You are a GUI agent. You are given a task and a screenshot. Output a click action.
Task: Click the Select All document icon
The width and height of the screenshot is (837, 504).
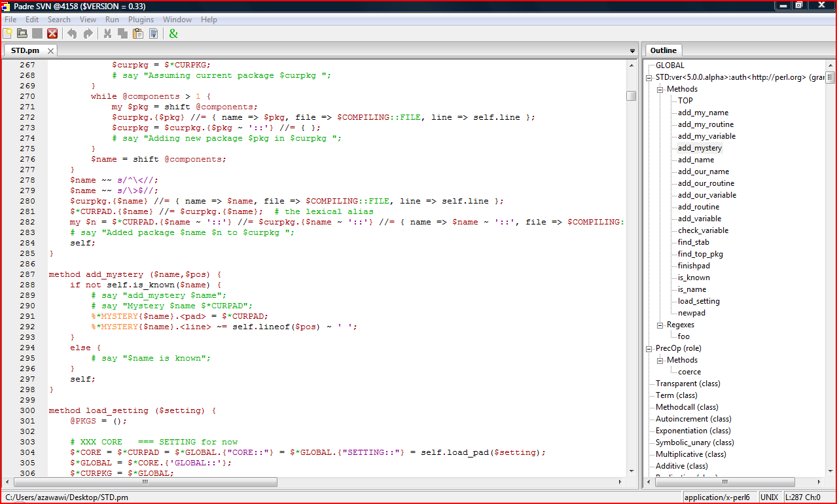point(153,33)
